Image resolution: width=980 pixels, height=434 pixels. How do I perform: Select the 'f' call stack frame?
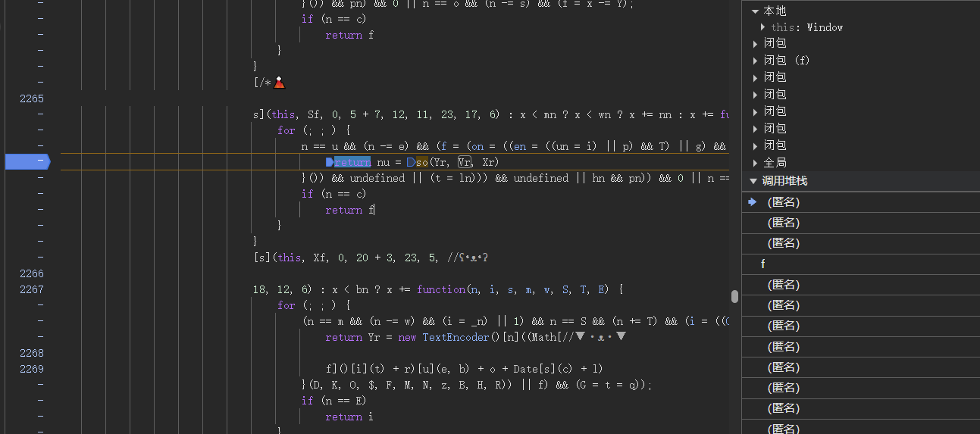pos(860,264)
